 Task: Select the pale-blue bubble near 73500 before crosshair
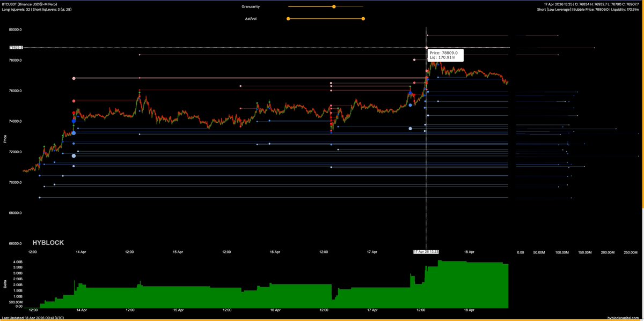click(411, 129)
